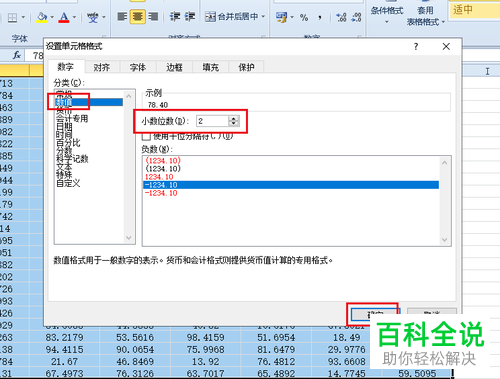Switch to the 填充 tab
This screenshot has width=500, height=379.
click(x=210, y=67)
